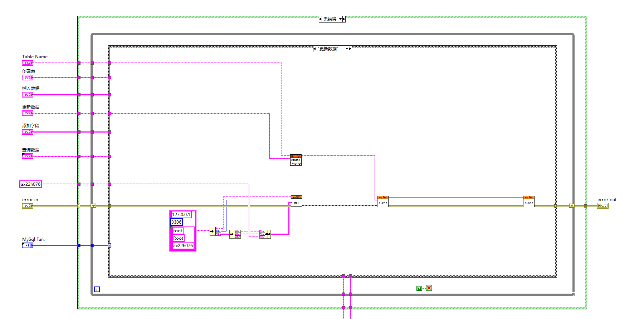Image resolution: width=644 pixels, height=319 pixels.
Task: Select the 查询数据 cluster terminal
Action: tap(28, 156)
